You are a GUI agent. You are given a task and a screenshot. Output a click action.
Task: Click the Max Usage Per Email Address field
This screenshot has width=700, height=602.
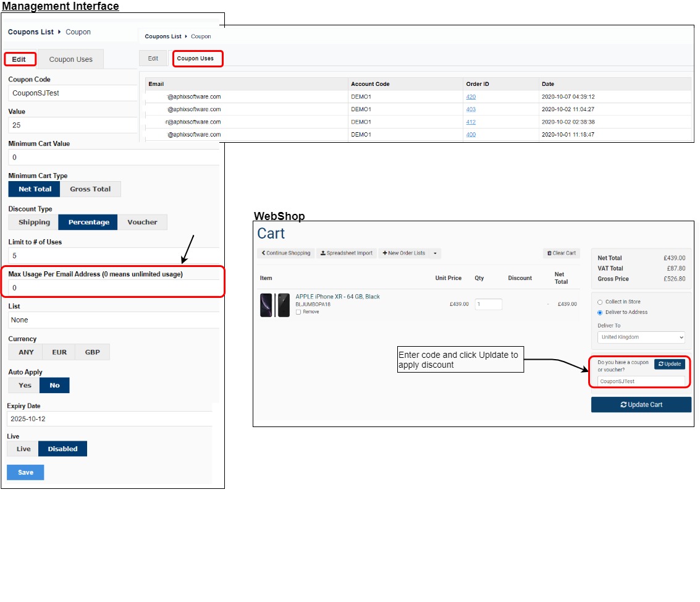pyautogui.click(x=114, y=288)
